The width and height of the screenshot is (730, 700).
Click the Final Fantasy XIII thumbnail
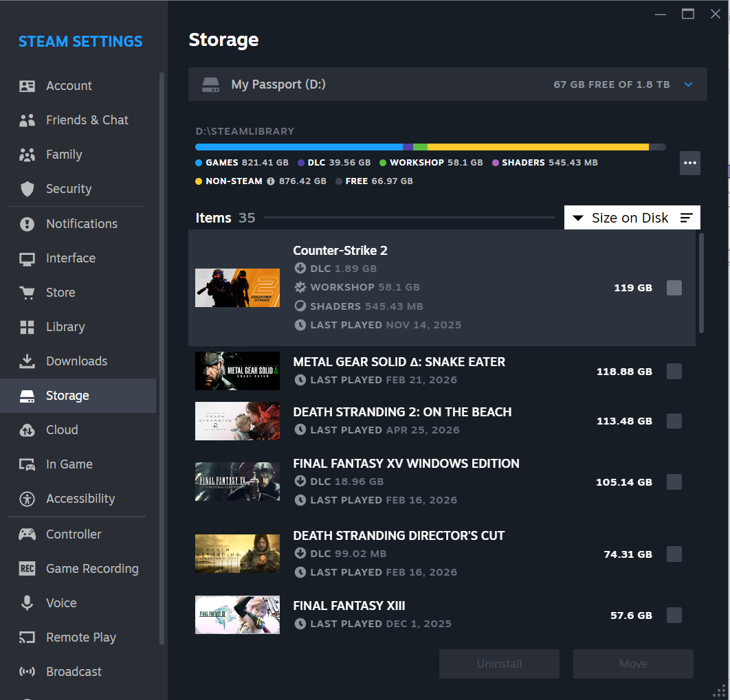click(x=237, y=615)
